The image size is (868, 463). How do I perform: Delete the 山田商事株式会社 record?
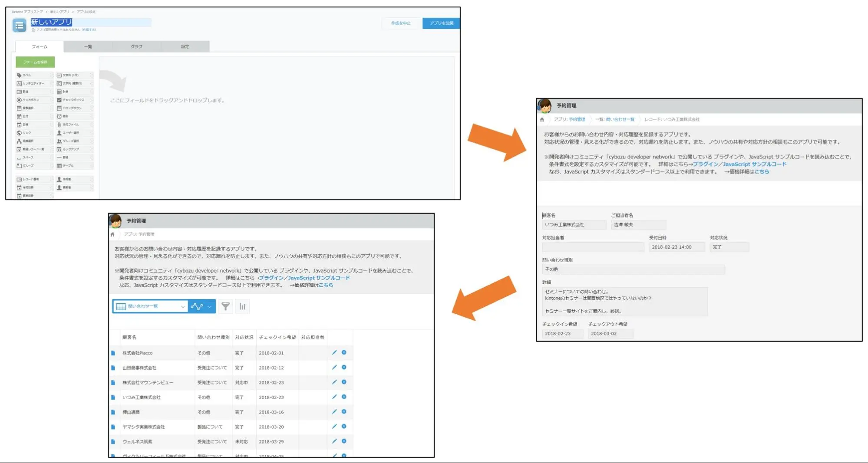[x=344, y=368]
